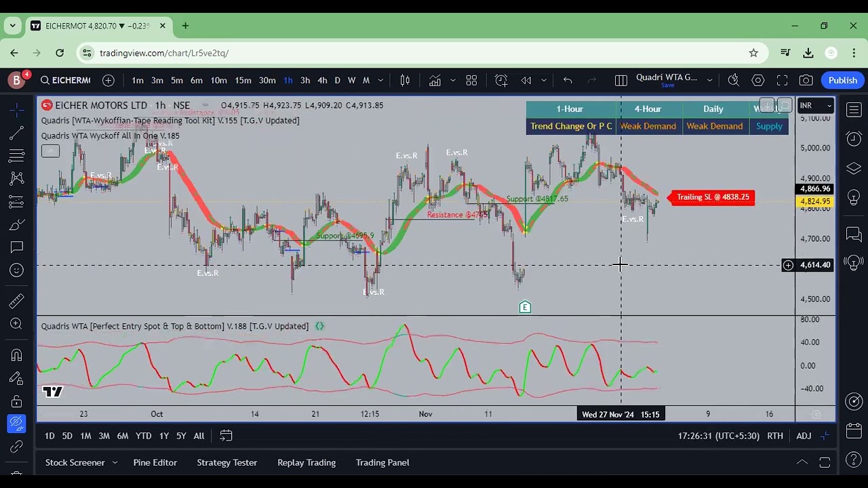Image resolution: width=868 pixels, height=488 pixels.
Task: Open the watchlist panel
Action: pyautogui.click(x=854, y=110)
